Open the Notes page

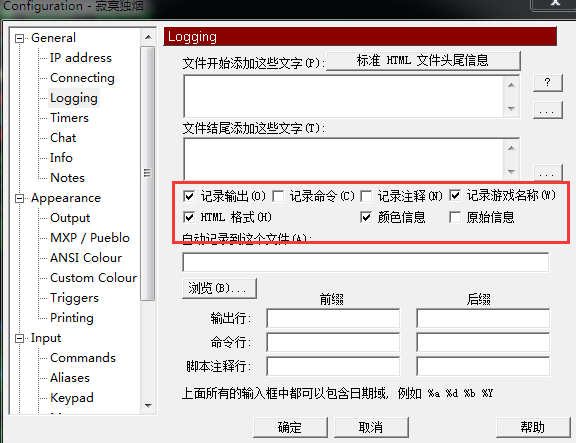coord(67,178)
